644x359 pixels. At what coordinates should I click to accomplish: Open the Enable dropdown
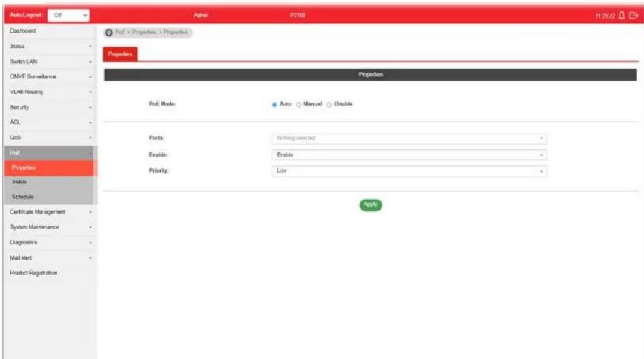[x=409, y=155]
